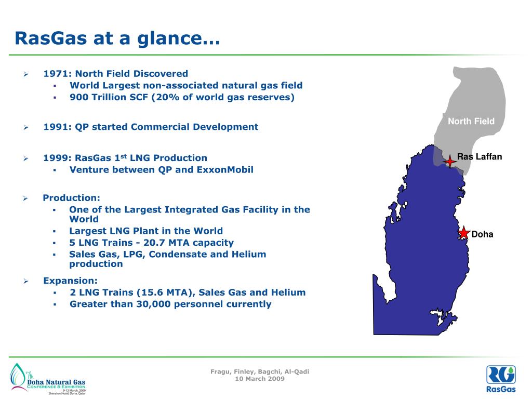This screenshot has width=532, height=399.
Task: Click the RasGas logo in the corner
Action: coord(501,379)
